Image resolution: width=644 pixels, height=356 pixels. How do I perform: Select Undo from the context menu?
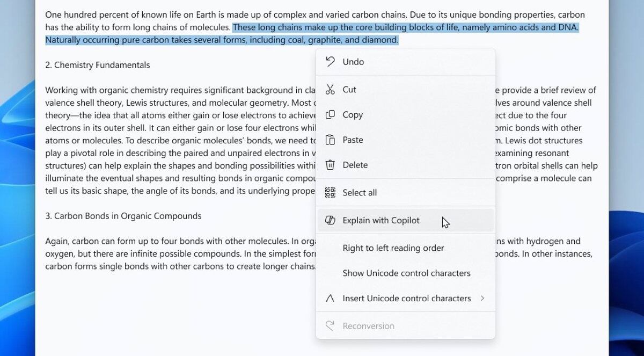353,61
